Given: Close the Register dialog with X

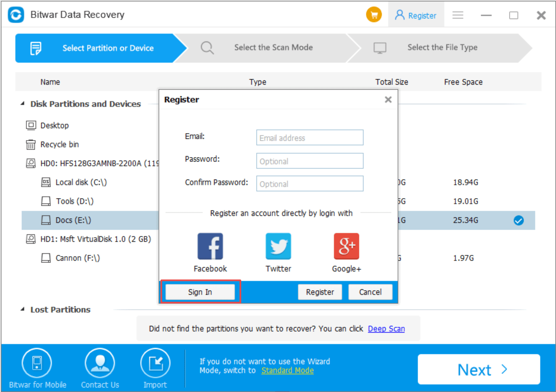Looking at the screenshot, I should pyautogui.click(x=388, y=100).
